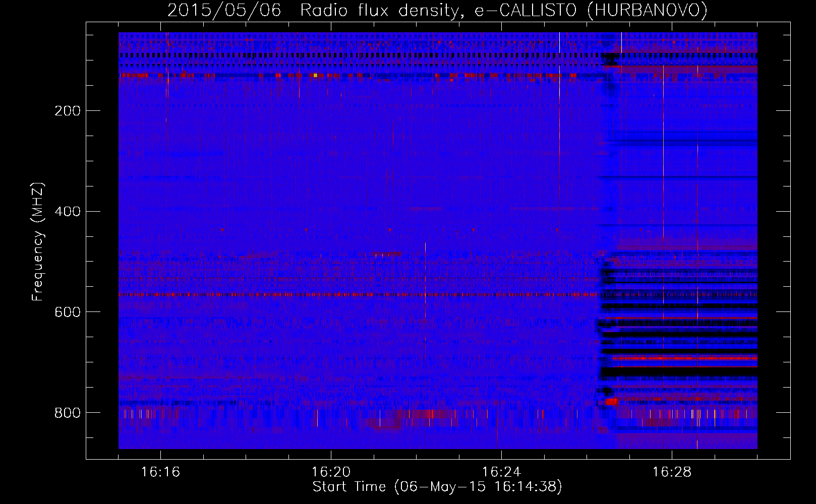Click the 16:24 time tick label
The width and height of the screenshot is (816, 504).
[x=501, y=472]
